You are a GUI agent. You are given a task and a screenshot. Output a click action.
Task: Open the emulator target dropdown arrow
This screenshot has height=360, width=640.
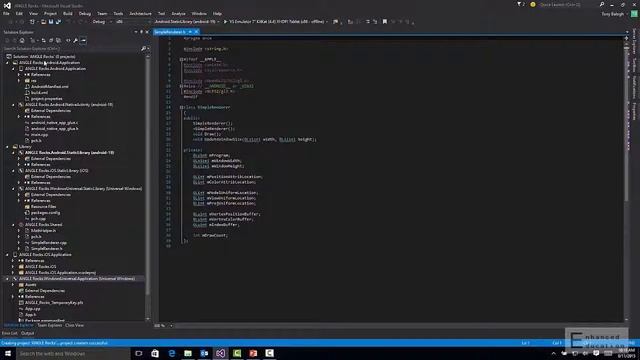(327, 22)
